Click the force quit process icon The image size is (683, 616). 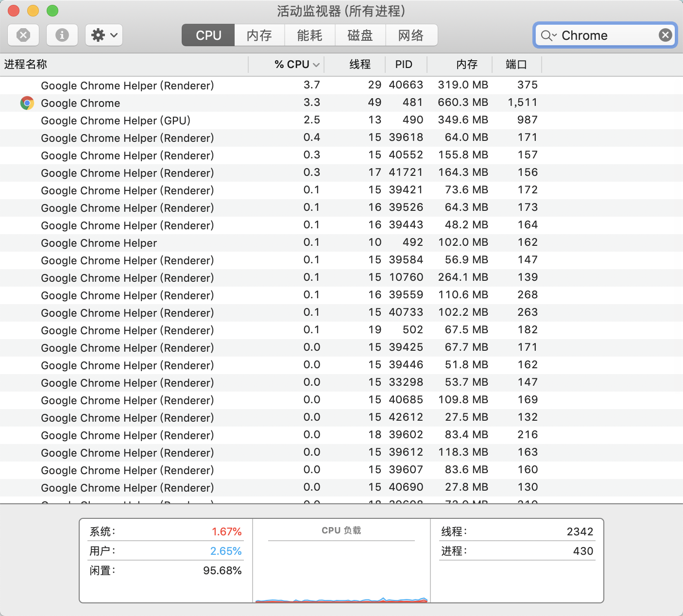[23, 35]
